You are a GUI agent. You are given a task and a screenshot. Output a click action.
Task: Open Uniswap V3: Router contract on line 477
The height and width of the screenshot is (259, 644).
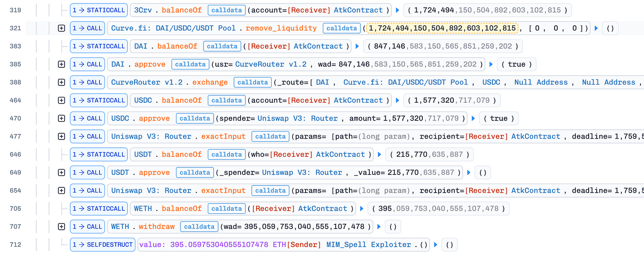[151, 136]
